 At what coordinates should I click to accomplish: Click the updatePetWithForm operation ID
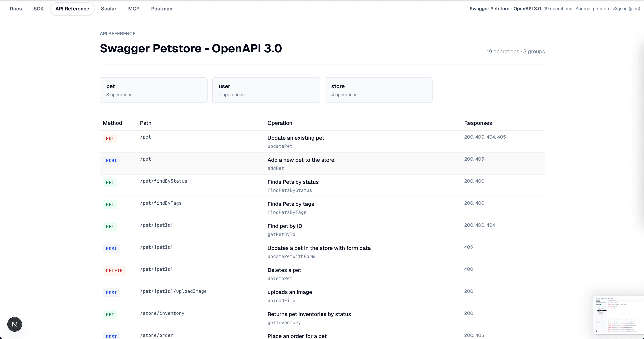[x=291, y=256]
